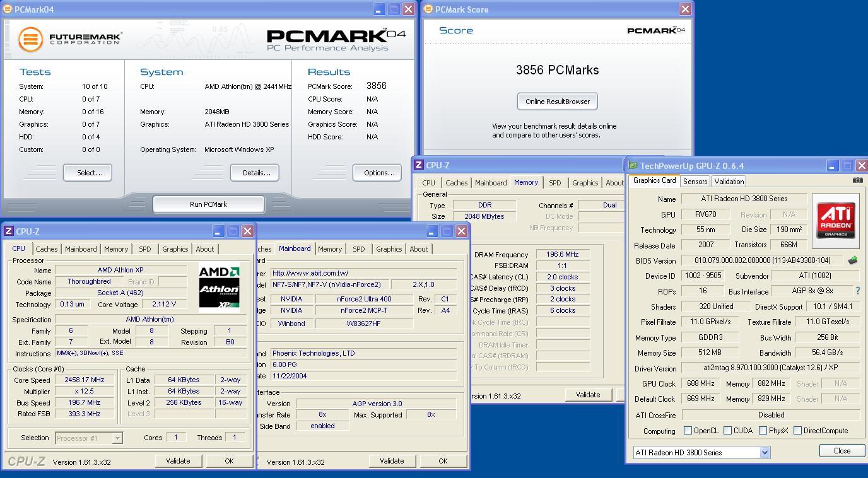Click the GPU Clock 688 MHz field
Screen dimensions: 868x478
point(700,383)
